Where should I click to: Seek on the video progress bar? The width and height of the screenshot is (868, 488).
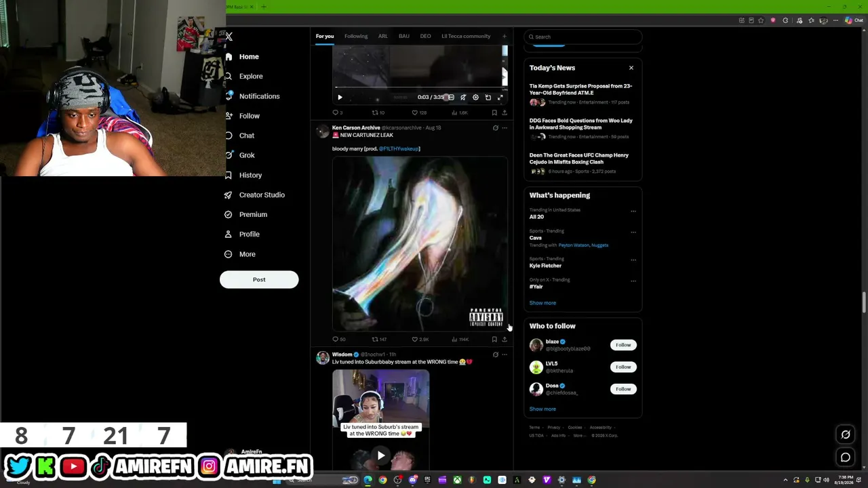pos(420,87)
